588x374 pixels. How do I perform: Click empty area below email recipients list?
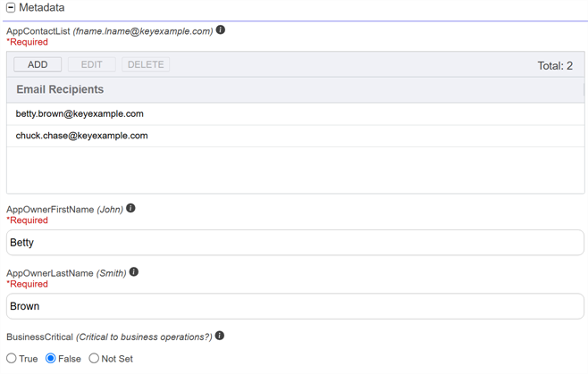pos(295,170)
